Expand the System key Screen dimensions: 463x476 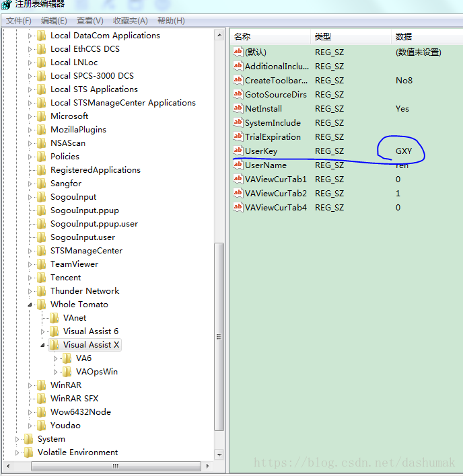point(17,439)
